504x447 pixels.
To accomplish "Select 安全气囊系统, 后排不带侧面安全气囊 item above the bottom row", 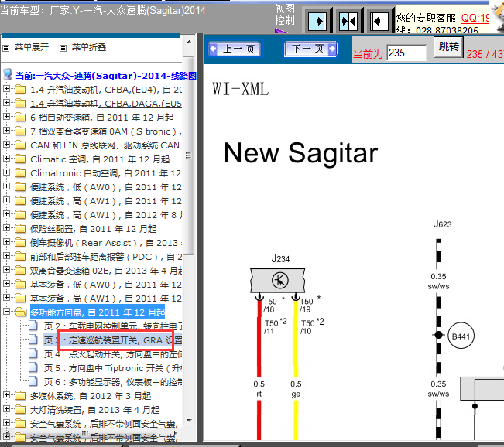I will coord(104,424).
